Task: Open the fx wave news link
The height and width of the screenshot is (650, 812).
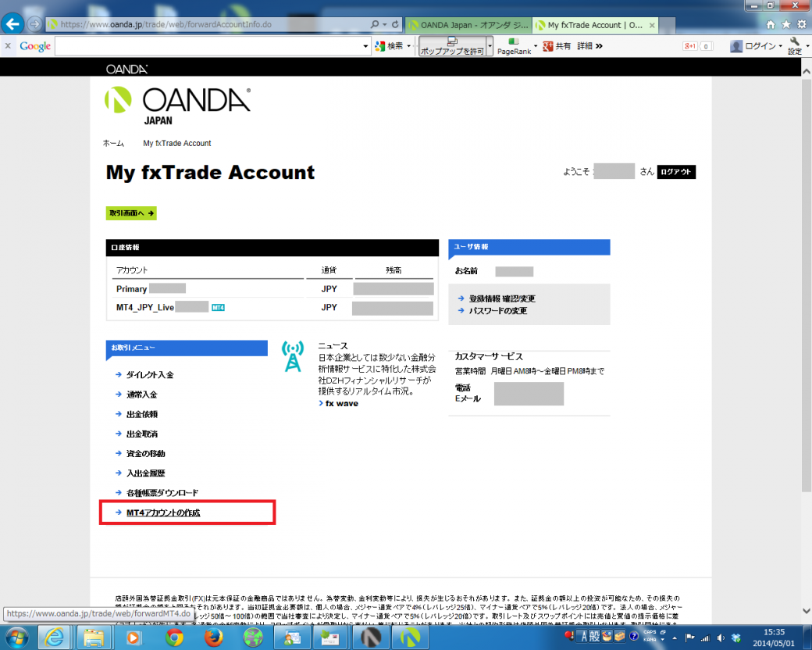Action: coord(342,403)
